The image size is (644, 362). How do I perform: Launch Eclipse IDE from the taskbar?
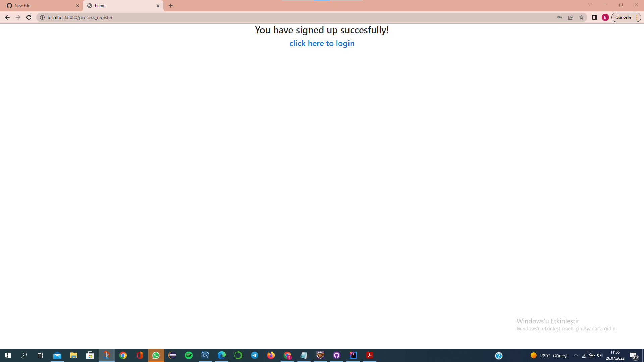[172, 355]
